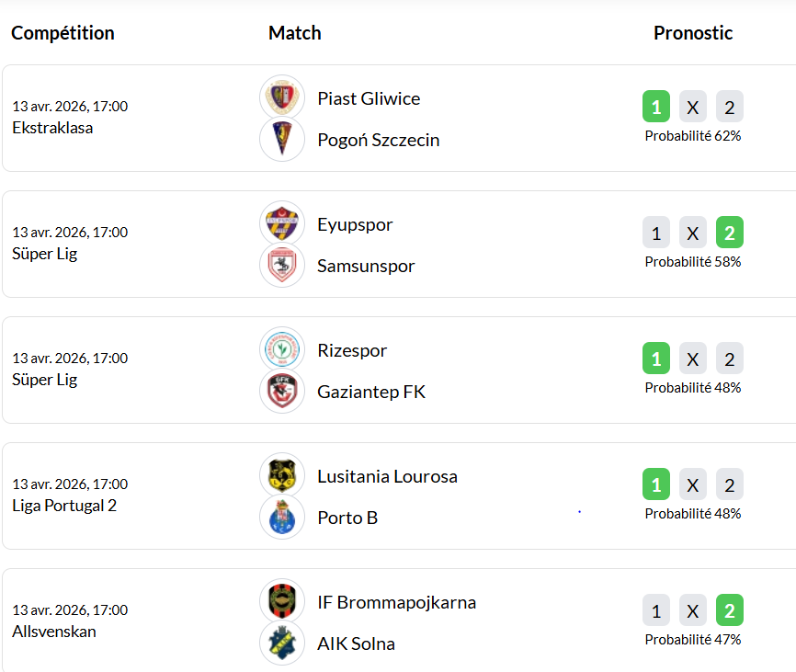This screenshot has width=796, height=672.
Task: Click the Samsunspor team crest
Action: 282,266
